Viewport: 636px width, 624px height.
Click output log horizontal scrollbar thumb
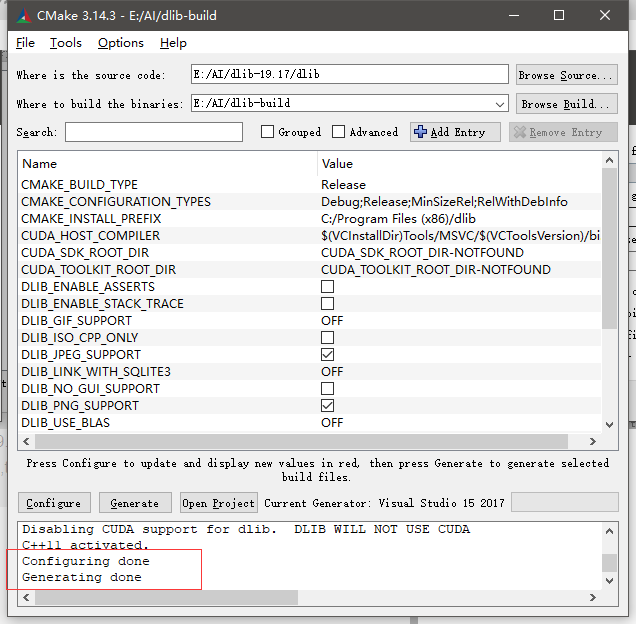point(166,597)
